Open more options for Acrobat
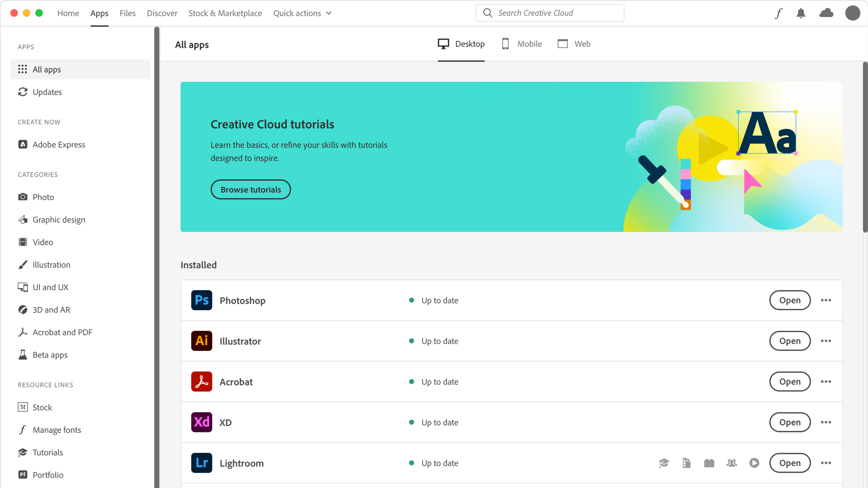This screenshot has height=488, width=868. pyautogui.click(x=826, y=381)
